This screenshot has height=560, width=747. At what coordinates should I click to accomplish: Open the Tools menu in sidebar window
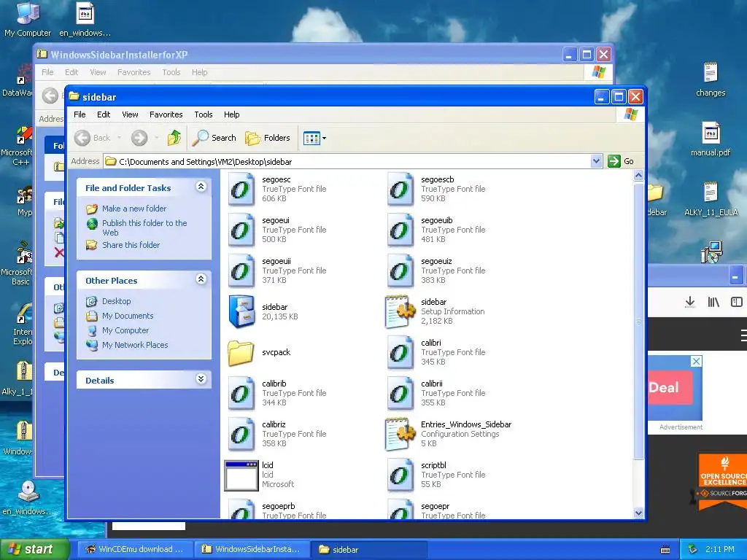click(x=203, y=114)
